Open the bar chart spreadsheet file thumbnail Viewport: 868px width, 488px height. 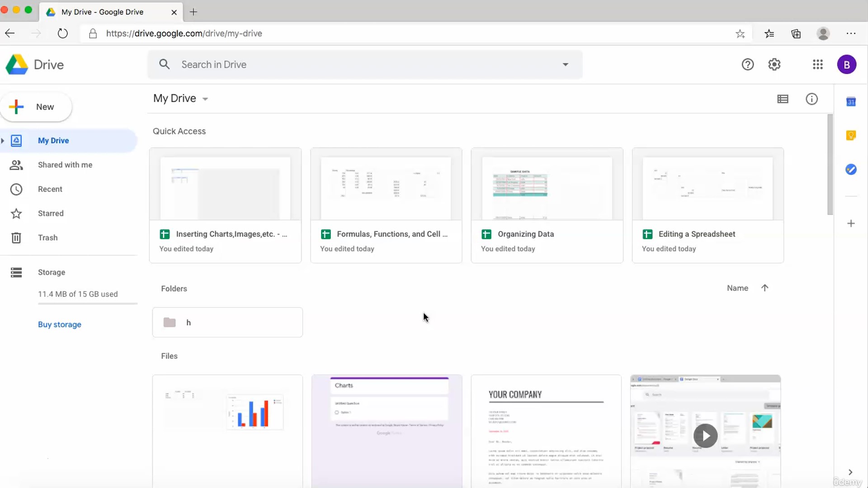click(227, 431)
